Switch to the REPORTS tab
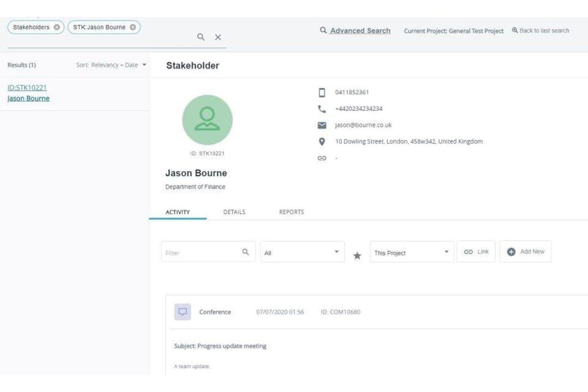This screenshot has width=588, height=392. click(292, 212)
